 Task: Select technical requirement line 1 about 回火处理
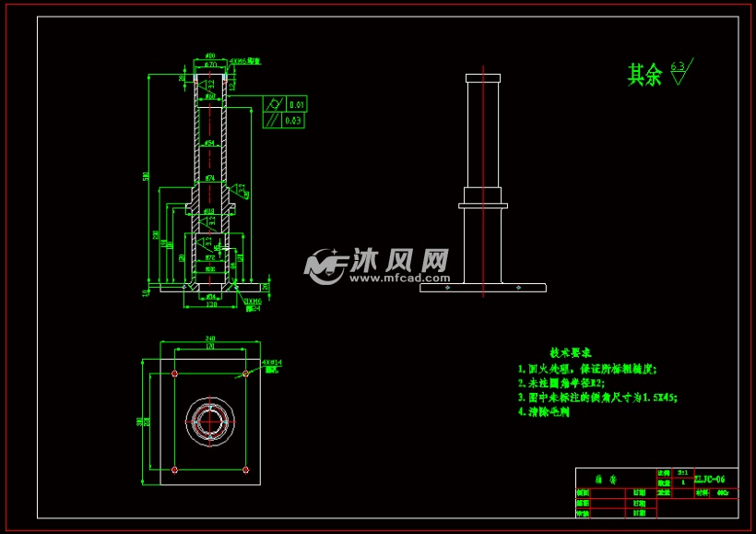tap(587, 369)
